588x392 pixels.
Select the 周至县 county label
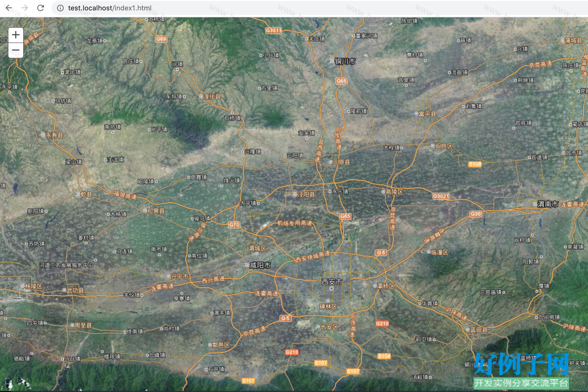point(83,325)
